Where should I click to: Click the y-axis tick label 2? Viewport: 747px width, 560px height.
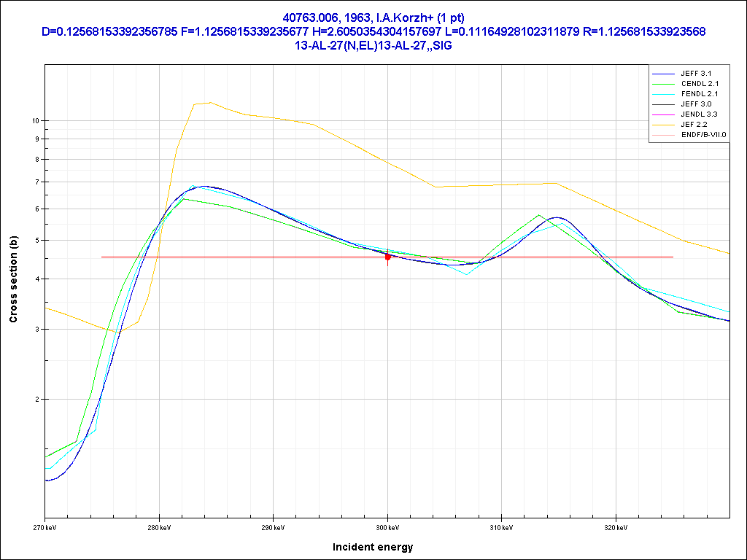coord(37,400)
